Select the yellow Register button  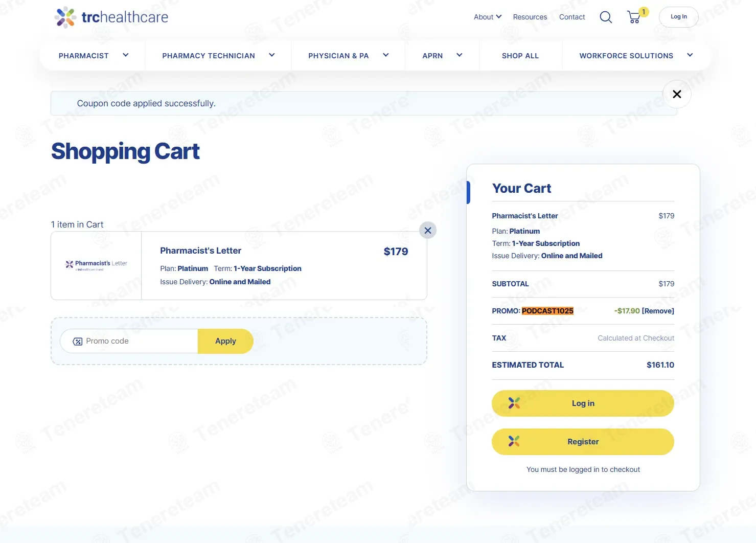coord(583,442)
